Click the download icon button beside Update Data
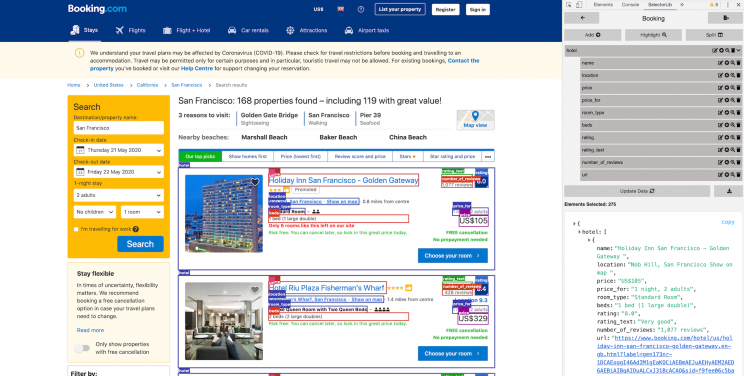Screen dimensions: 744x376 (x=729, y=191)
